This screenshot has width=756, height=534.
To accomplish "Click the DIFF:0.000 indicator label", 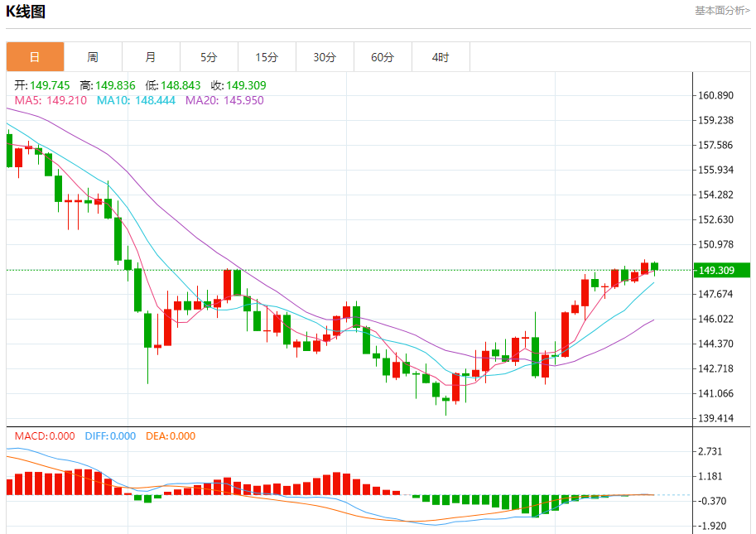I will click(110, 436).
